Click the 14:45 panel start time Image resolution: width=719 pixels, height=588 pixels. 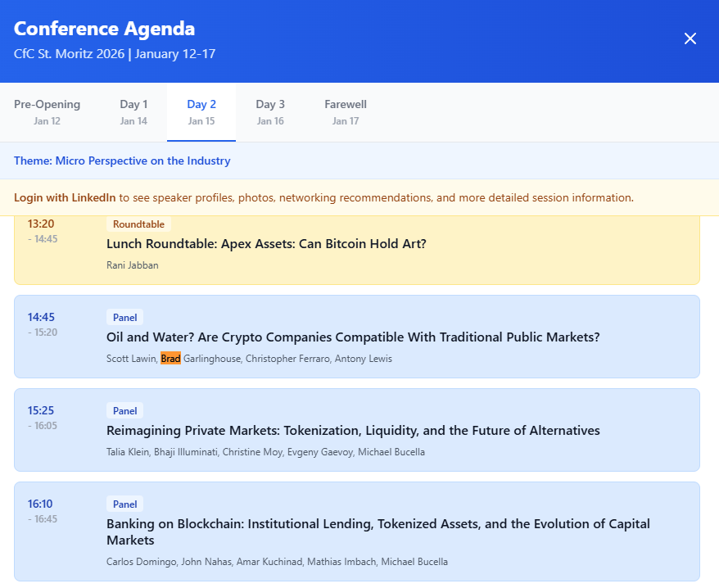[x=41, y=317]
